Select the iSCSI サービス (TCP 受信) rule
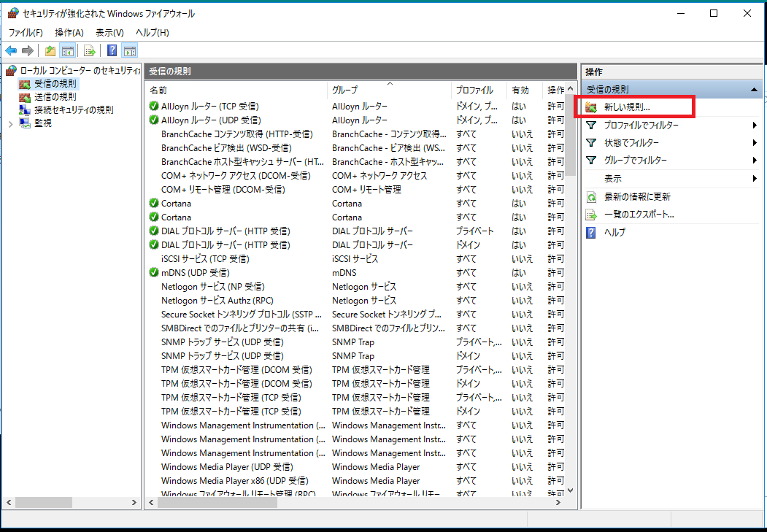Screen dimensions: 767x532 (x=205, y=258)
